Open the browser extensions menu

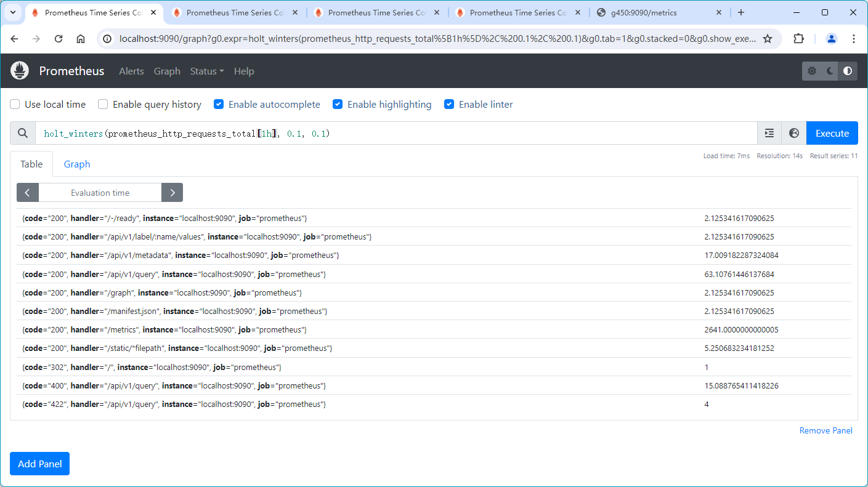[x=799, y=39]
